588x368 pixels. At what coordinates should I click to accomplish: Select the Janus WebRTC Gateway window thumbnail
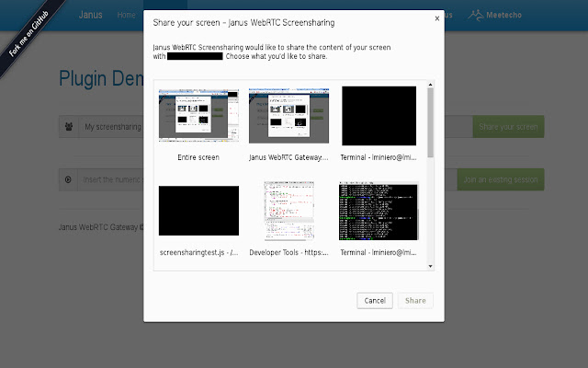click(x=288, y=116)
